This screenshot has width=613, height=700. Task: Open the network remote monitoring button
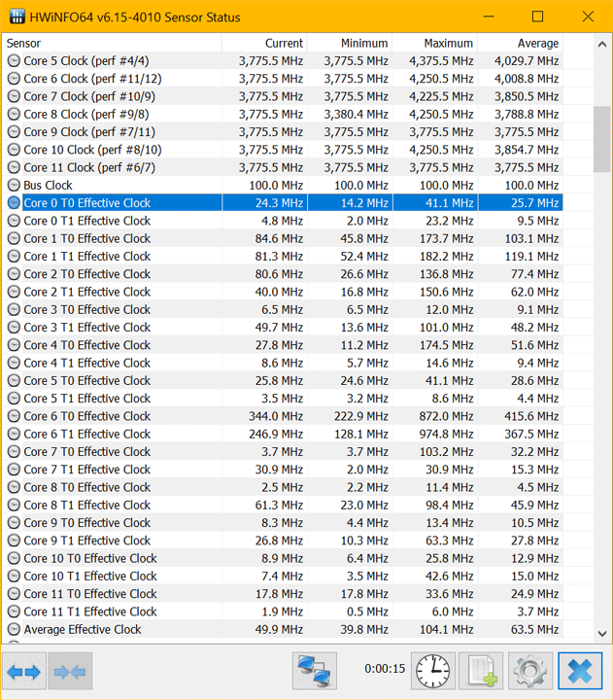[x=315, y=671]
